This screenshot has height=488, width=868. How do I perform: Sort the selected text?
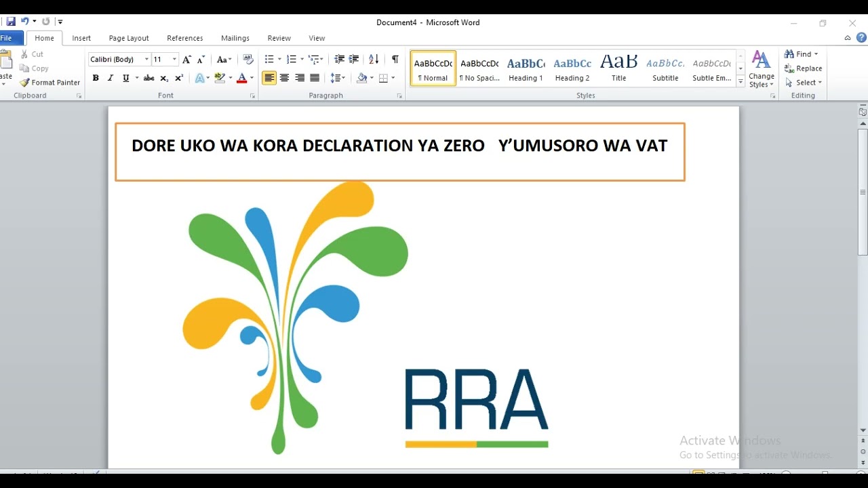coord(374,60)
